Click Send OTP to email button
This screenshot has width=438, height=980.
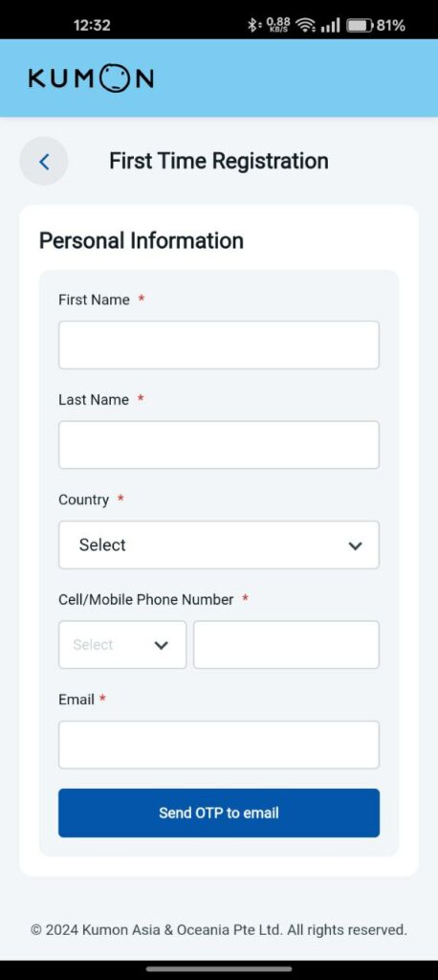click(219, 813)
